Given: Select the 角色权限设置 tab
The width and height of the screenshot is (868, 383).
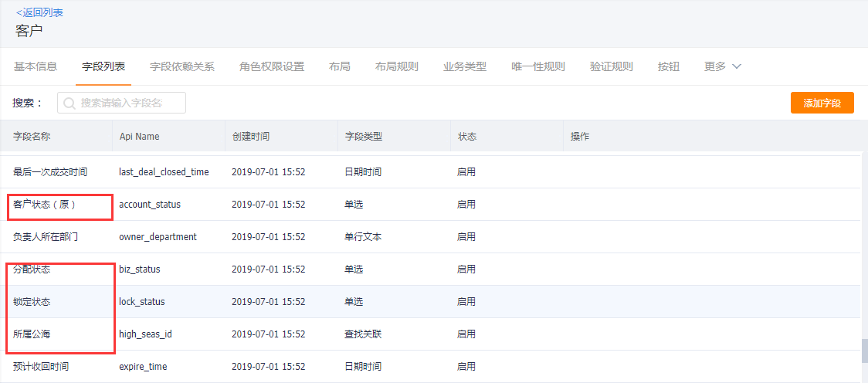Looking at the screenshot, I should click(272, 66).
